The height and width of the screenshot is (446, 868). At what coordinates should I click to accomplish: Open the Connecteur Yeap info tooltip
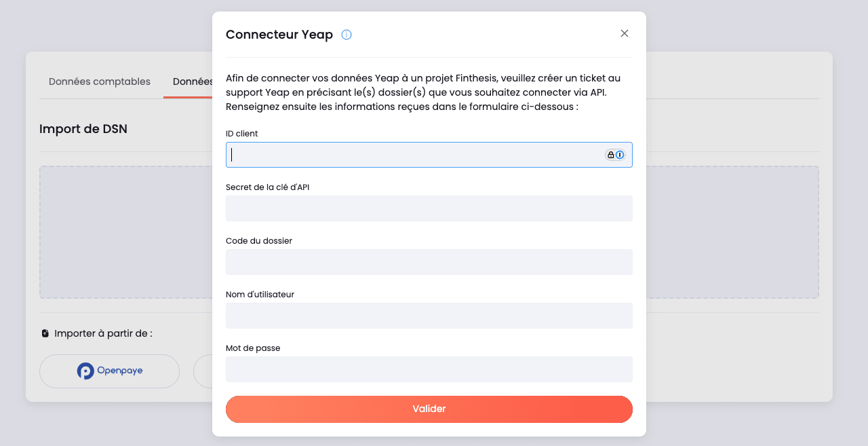347,35
